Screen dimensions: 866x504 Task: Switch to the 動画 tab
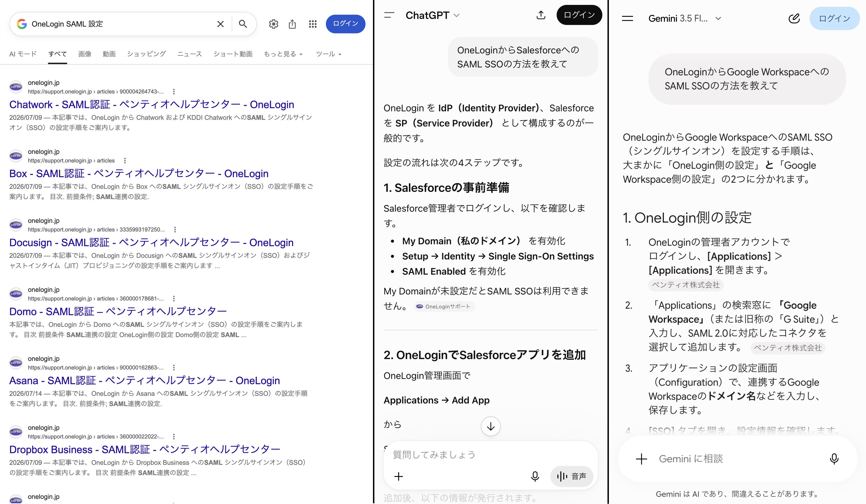pos(109,54)
